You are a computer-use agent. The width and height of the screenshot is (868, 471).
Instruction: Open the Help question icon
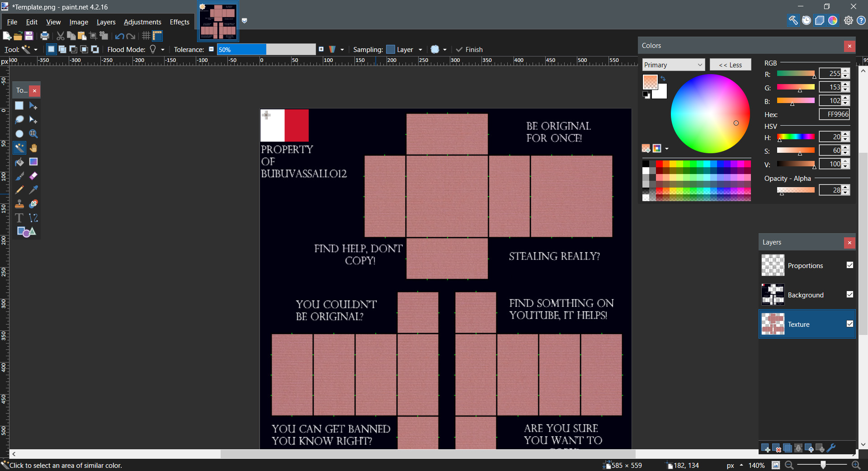861,20
